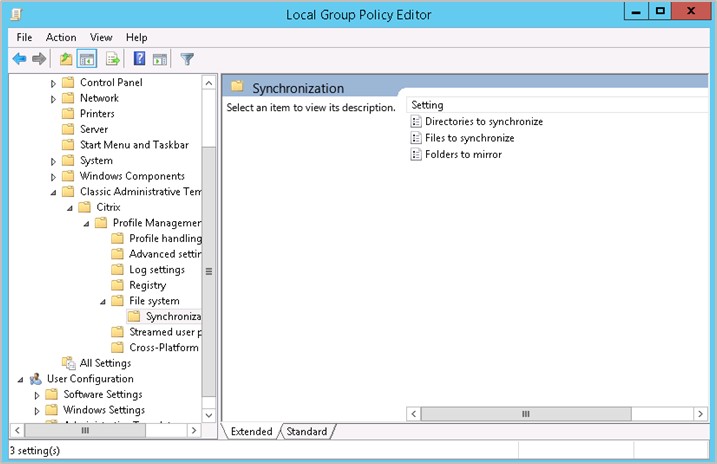Open the Directories to synchronize setting
The image size is (717, 464).
coord(483,121)
